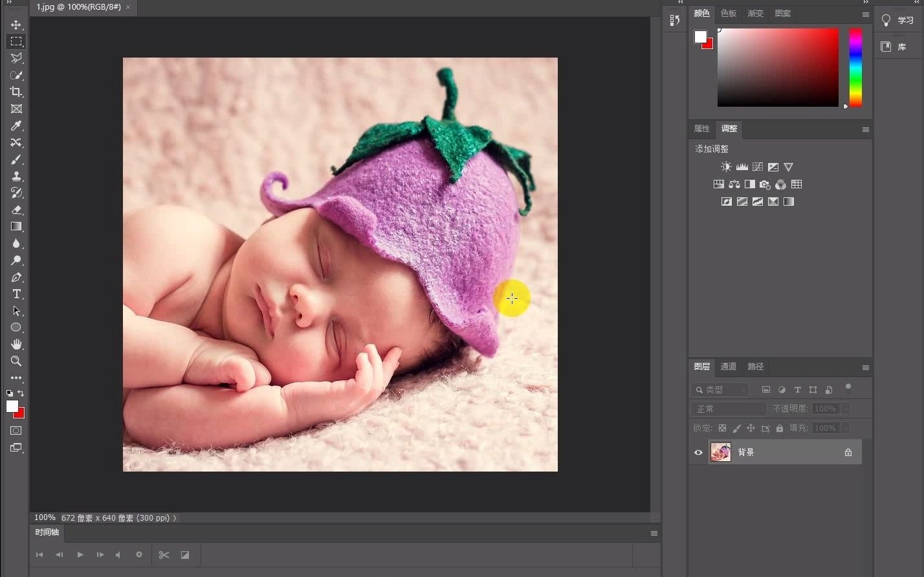Screen dimensions: 924x577
Task: Open the Adjustments panel flyout menu
Action: click(x=865, y=129)
